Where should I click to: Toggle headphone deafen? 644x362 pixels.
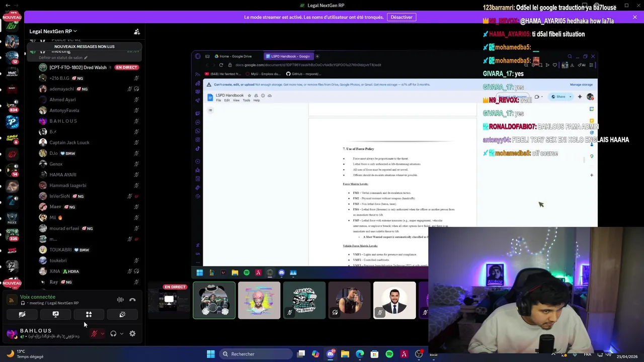point(113,333)
